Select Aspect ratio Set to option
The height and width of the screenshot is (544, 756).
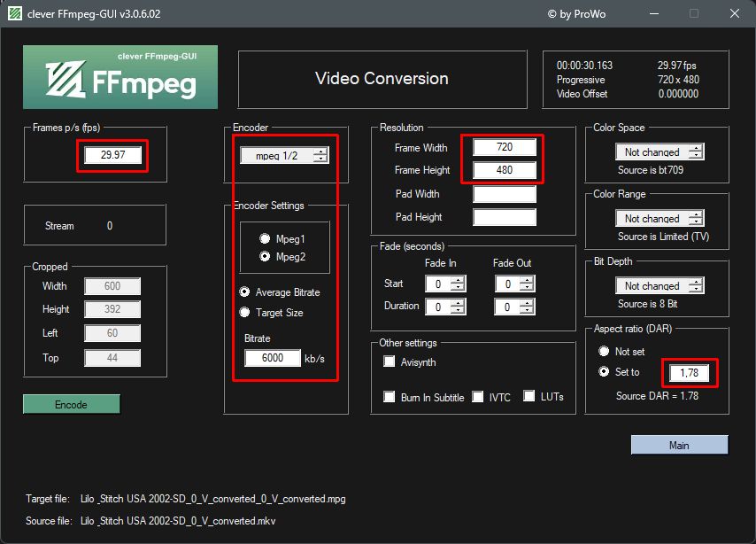[x=604, y=372]
